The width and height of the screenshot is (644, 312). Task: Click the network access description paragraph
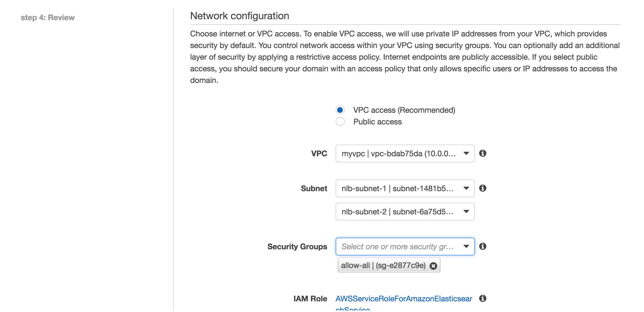tap(405, 57)
